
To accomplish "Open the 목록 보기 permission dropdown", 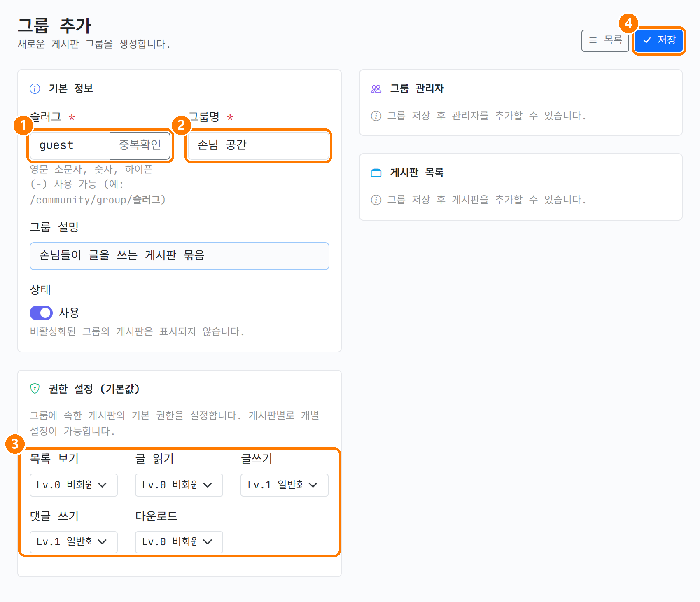I will (74, 485).
